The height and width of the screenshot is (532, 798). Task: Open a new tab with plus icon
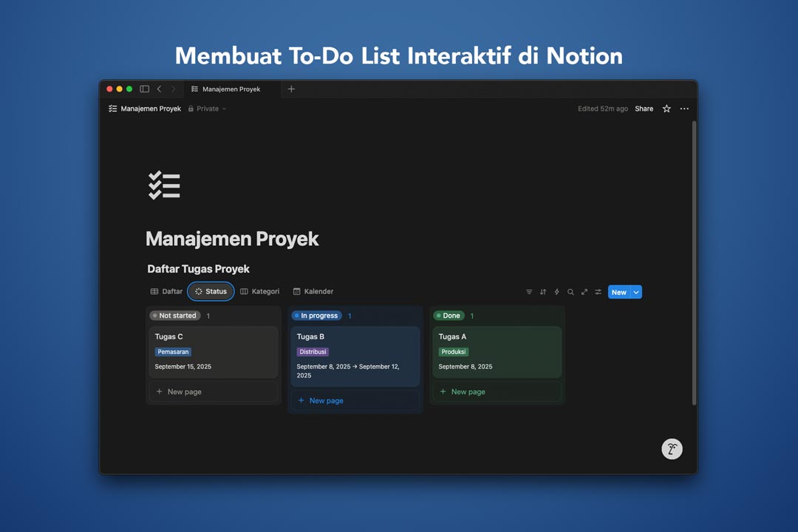tap(291, 89)
